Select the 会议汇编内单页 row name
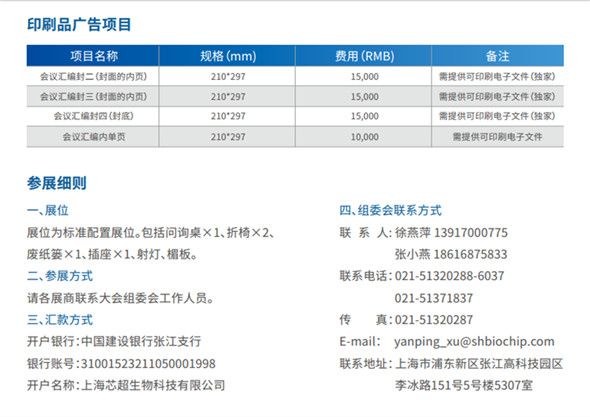The height and width of the screenshot is (417, 590). coord(94,137)
